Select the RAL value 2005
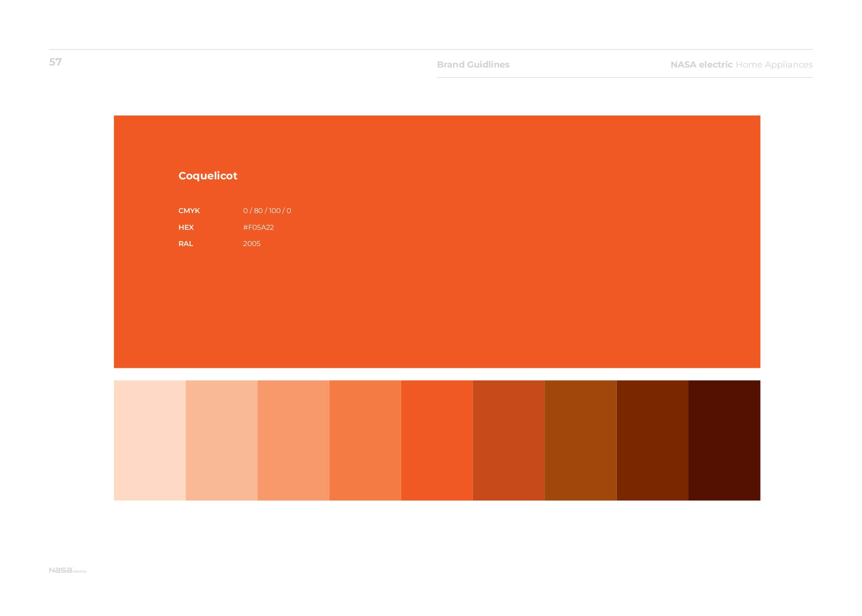Screen dimensions: 862x616 [x=251, y=244]
